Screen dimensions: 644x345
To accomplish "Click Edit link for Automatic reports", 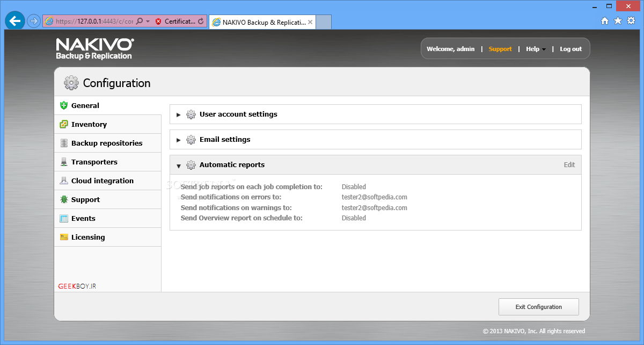I will coord(569,165).
